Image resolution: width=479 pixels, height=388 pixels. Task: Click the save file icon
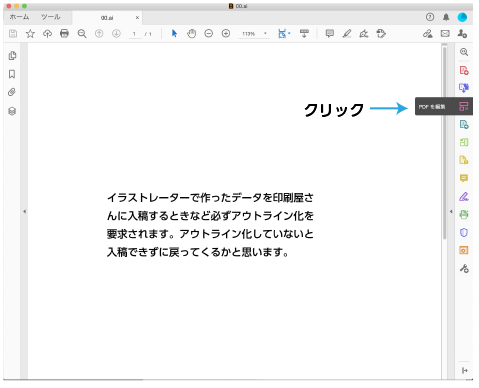pos(13,34)
